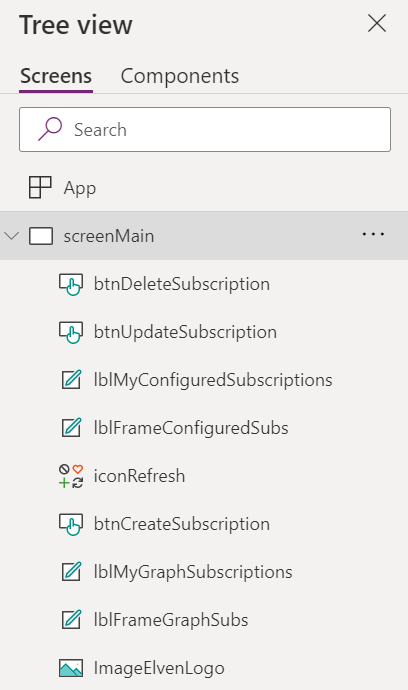408x690 pixels.
Task: Click the label icon beside lblMyConfiguredSubscriptions
Action: pyautogui.click(x=71, y=380)
